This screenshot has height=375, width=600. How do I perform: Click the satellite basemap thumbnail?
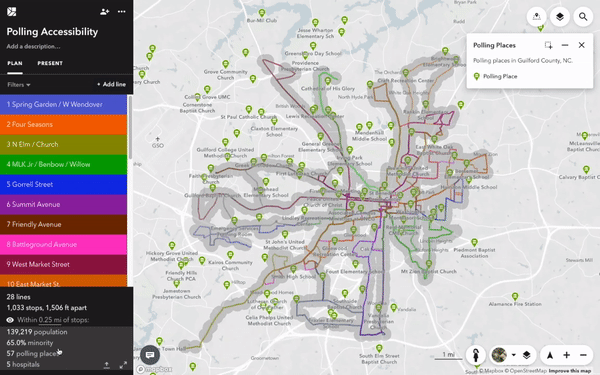pyautogui.click(x=499, y=355)
